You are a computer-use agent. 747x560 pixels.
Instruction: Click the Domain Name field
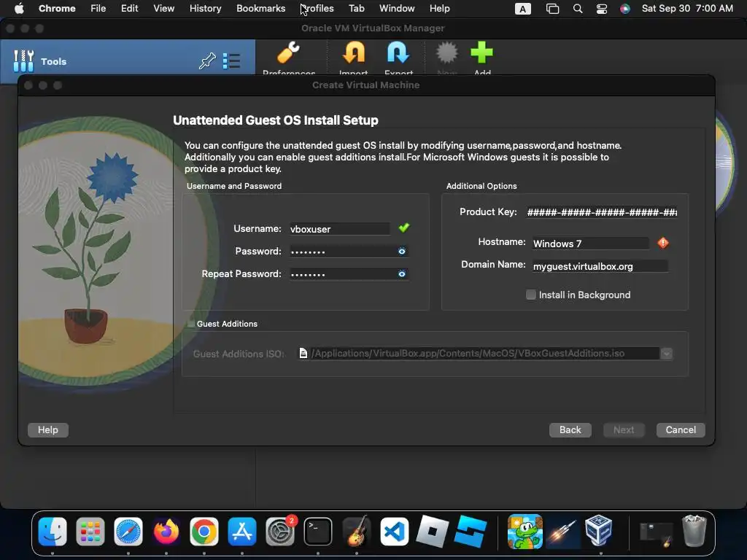(600, 266)
